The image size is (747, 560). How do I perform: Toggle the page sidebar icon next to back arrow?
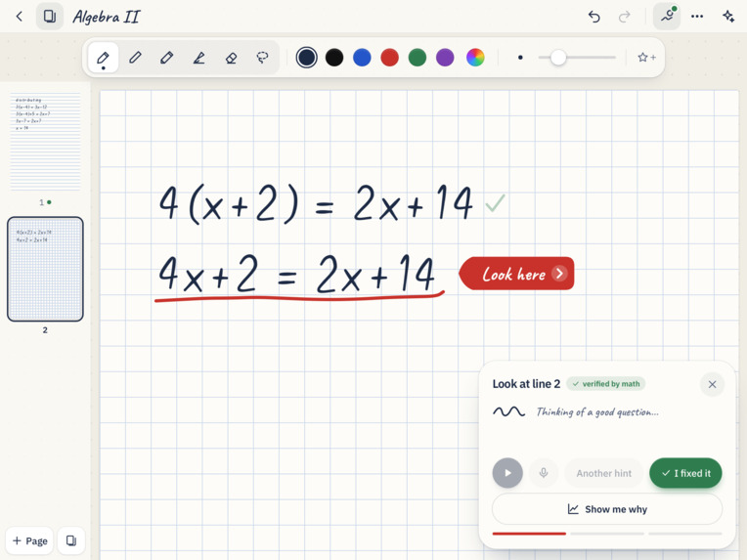pos(50,17)
